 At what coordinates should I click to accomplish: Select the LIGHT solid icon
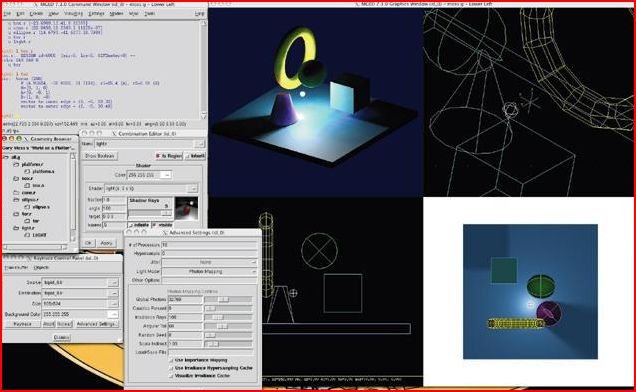point(27,235)
